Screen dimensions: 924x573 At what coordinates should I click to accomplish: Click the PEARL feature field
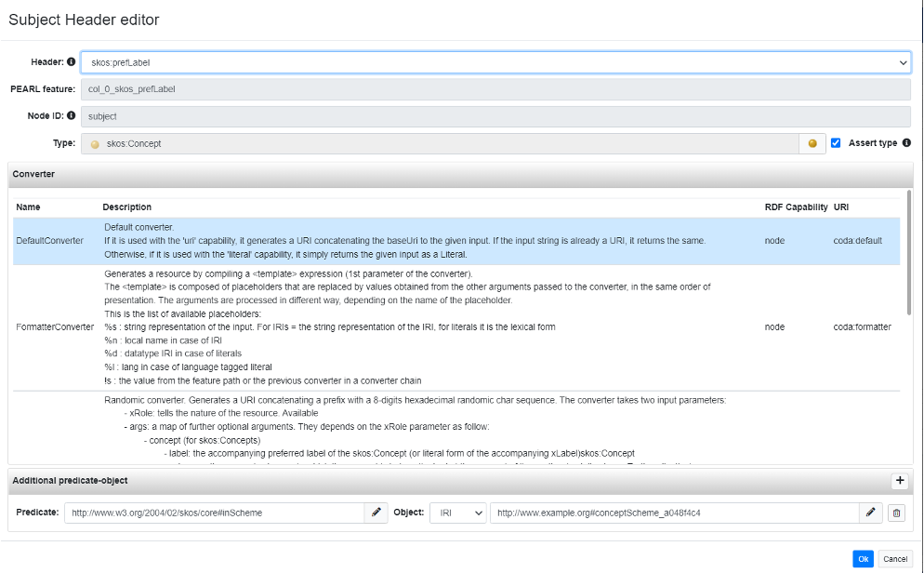point(372,89)
